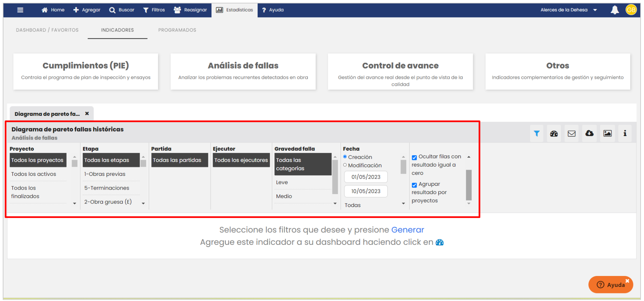Screen dimensions: 644x301
Task: Open the Dashboard / Favoritos tab
Action: (47, 30)
